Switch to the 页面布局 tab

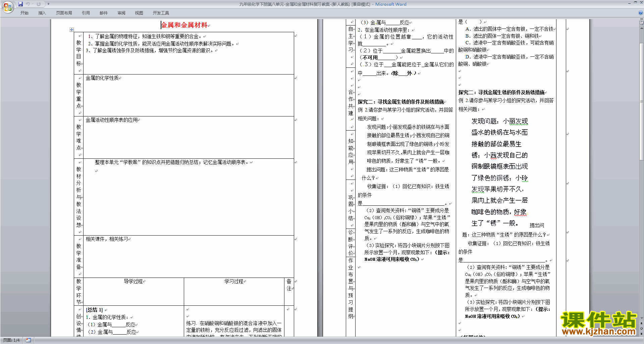pos(64,13)
